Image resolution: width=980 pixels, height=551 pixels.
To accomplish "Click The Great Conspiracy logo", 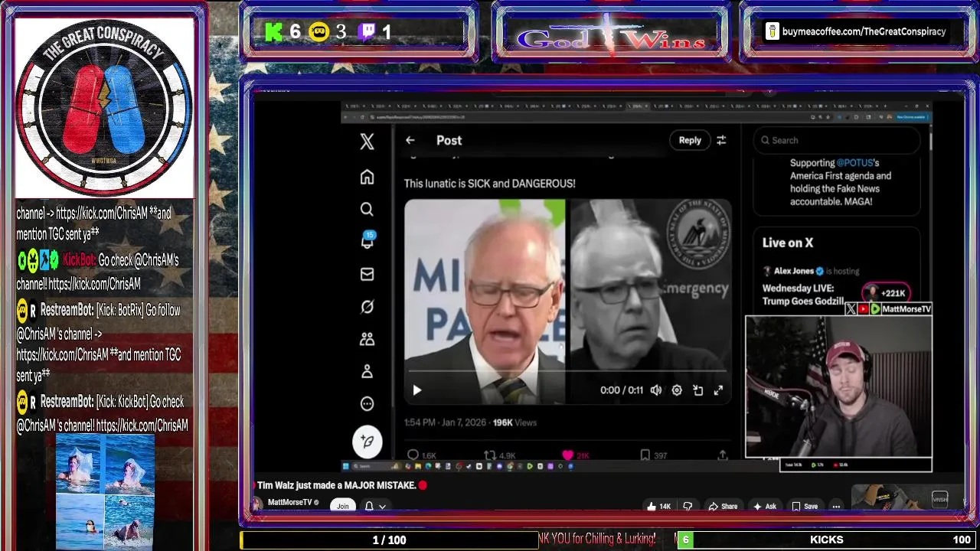I will (104, 107).
